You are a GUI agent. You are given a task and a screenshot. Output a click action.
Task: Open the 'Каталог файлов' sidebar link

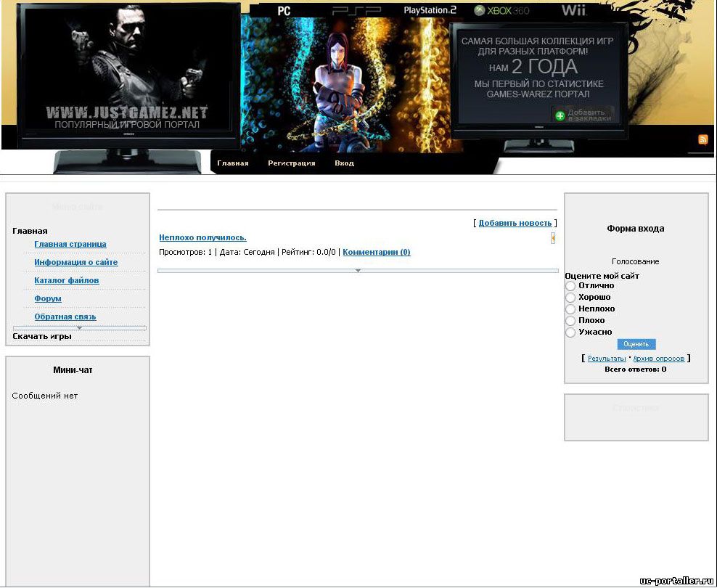click(67, 280)
